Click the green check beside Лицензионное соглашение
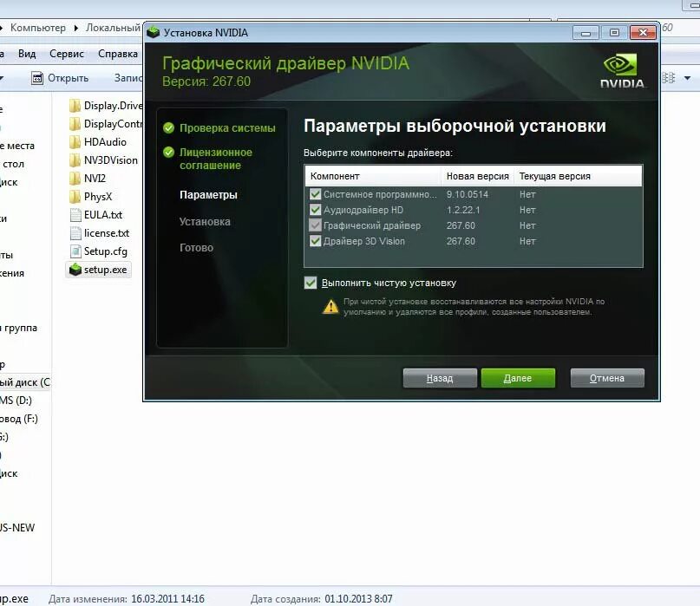The image size is (700, 606). (x=169, y=153)
